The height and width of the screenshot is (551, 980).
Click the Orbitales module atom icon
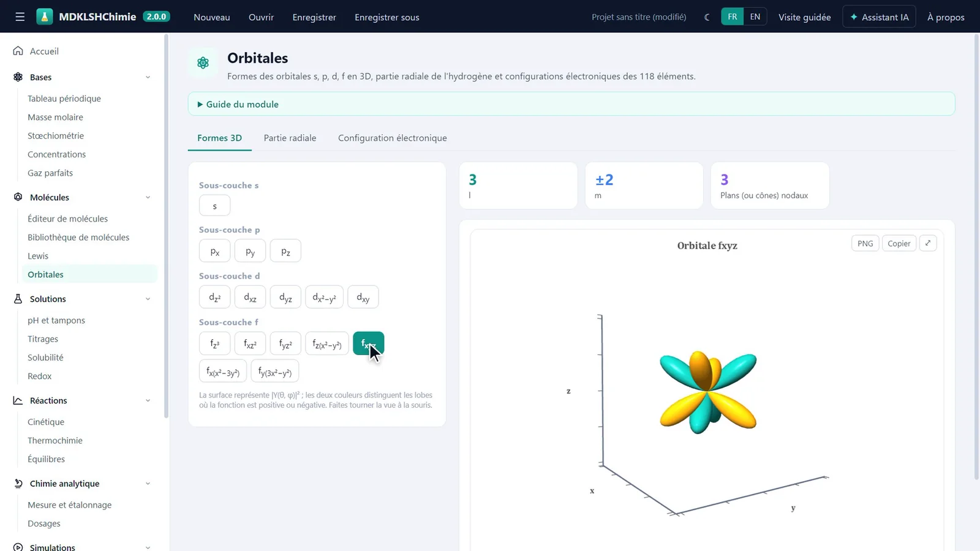pyautogui.click(x=203, y=62)
